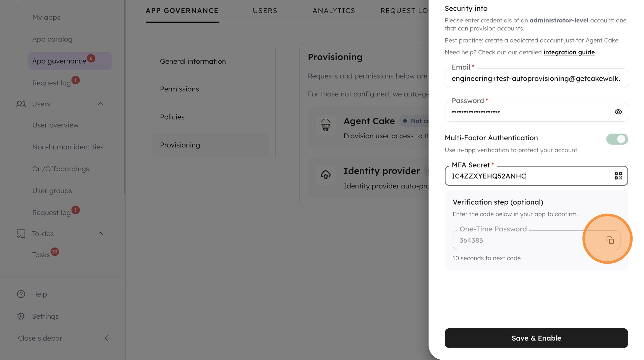The width and height of the screenshot is (644, 360).
Task: Click the Users people icon
Action: click(x=21, y=104)
